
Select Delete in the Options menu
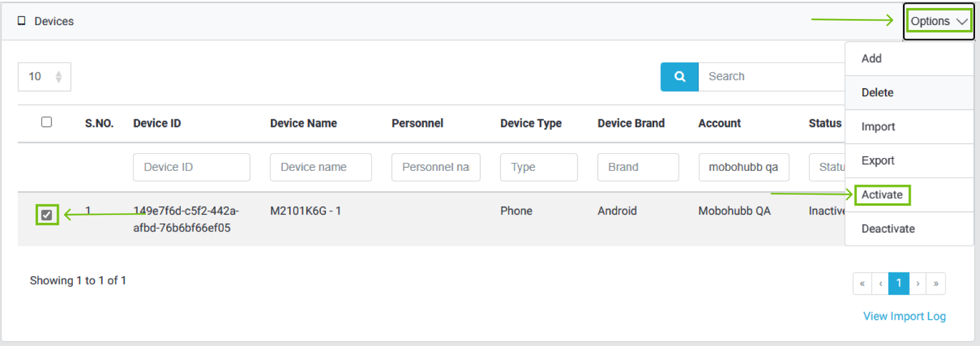[x=877, y=92]
